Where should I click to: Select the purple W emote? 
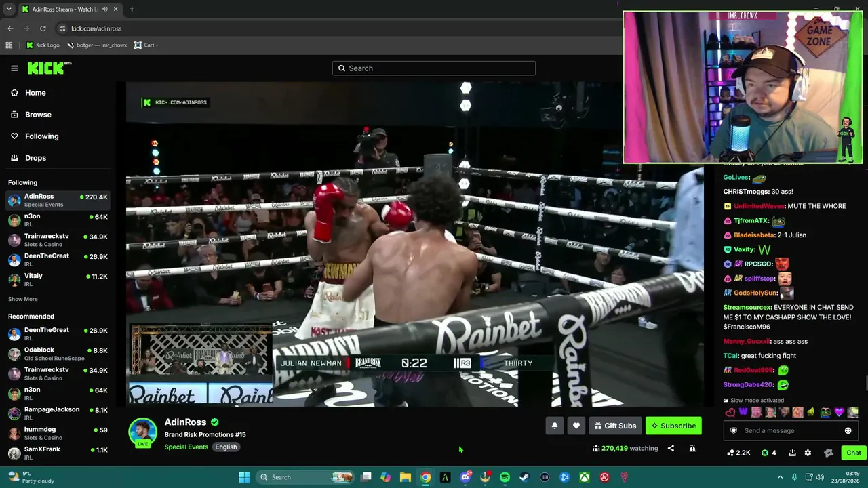(x=743, y=412)
